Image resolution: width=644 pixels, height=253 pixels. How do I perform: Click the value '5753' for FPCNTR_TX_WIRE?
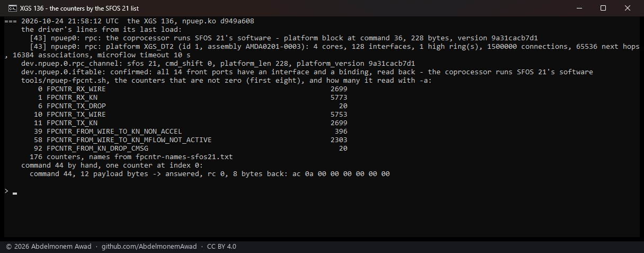(339, 115)
